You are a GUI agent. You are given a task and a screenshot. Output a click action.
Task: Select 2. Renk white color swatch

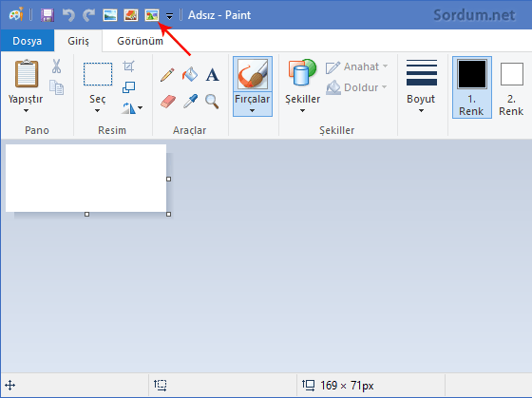coord(512,74)
